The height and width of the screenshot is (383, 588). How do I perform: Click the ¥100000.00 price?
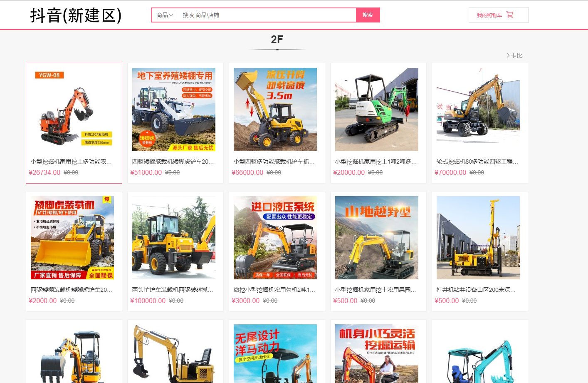coord(148,301)
